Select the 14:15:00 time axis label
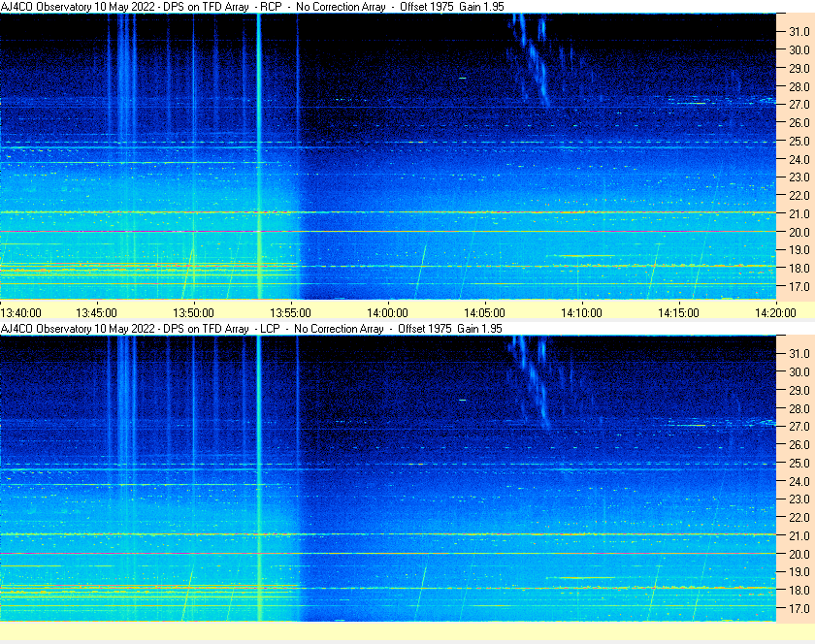Image resolution: width=815 pixels, height=644 pixels. 678,313
